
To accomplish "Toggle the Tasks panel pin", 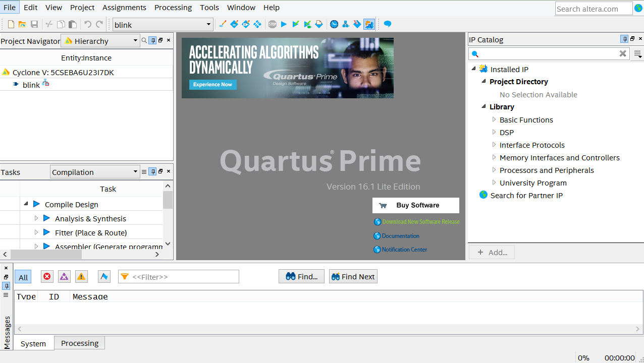I will tap(152, 172).
